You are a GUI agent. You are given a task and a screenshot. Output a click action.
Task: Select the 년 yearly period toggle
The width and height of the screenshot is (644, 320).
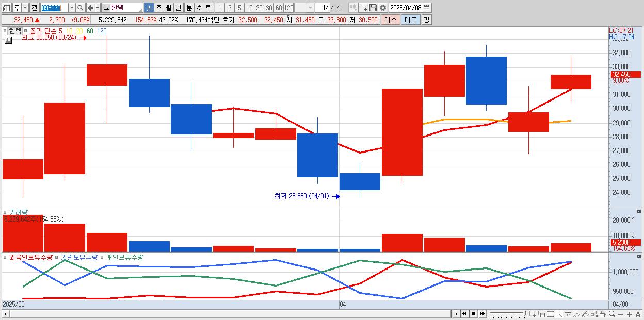(x=178, y=8)
